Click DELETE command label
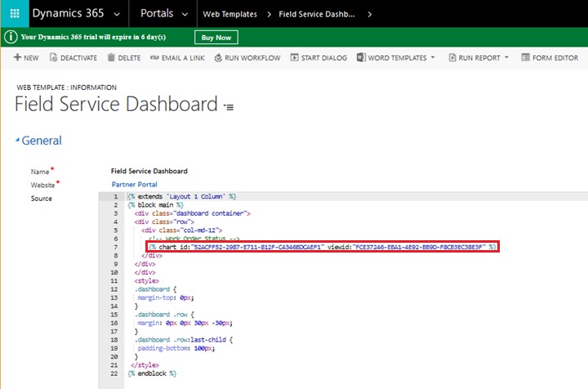Image resolution: width=588 pixels, height=389 pixels. pos(129,58)
